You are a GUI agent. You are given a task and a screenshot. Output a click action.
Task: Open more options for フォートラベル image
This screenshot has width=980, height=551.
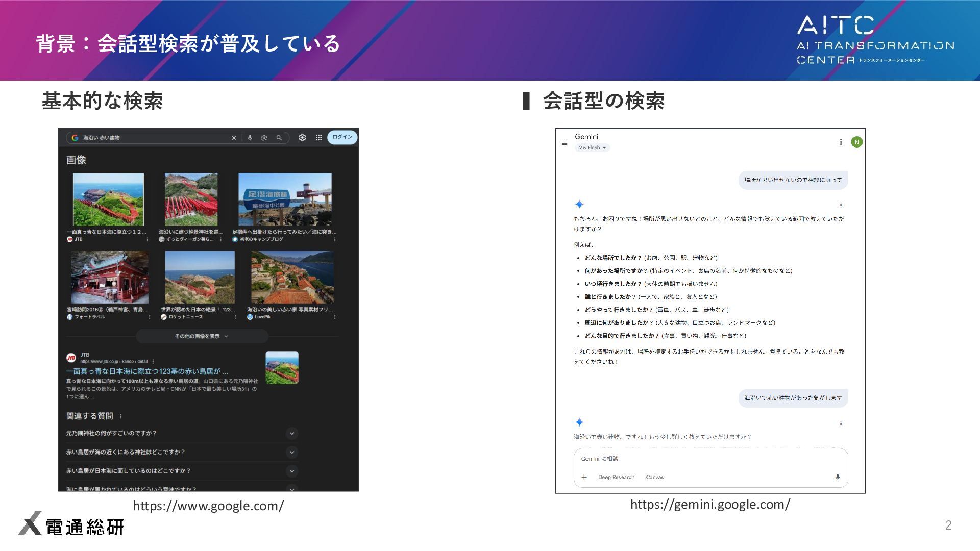(149, 317)
